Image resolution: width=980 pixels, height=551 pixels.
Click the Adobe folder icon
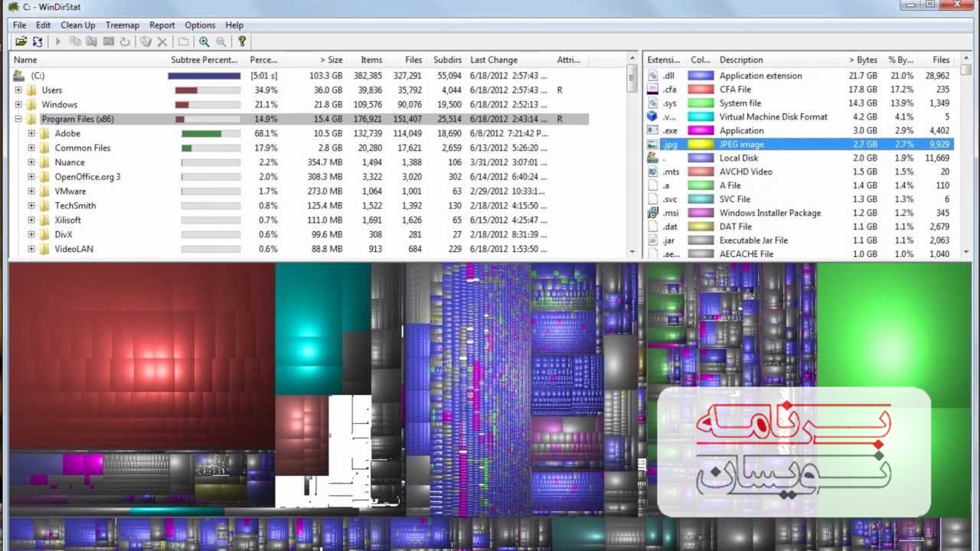coord(45,133)
